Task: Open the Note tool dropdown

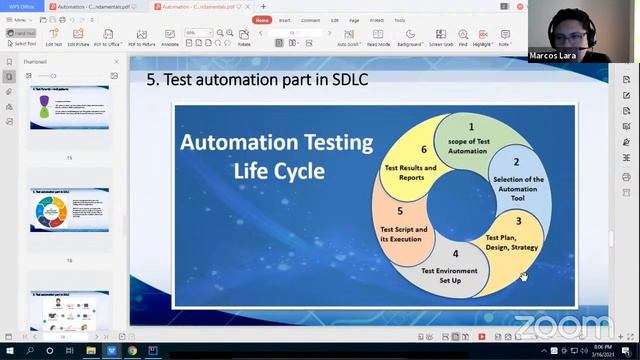Action: point(505,38)
